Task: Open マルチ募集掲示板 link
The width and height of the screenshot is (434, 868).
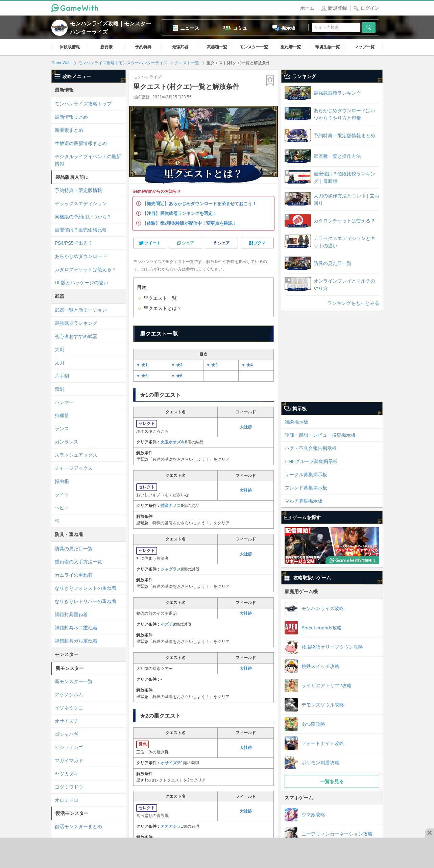Action: click(x=304, y=501)
